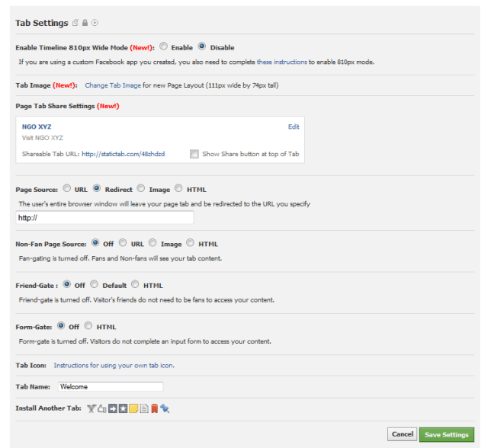Open the 'these instructions' link

(281, 62)
